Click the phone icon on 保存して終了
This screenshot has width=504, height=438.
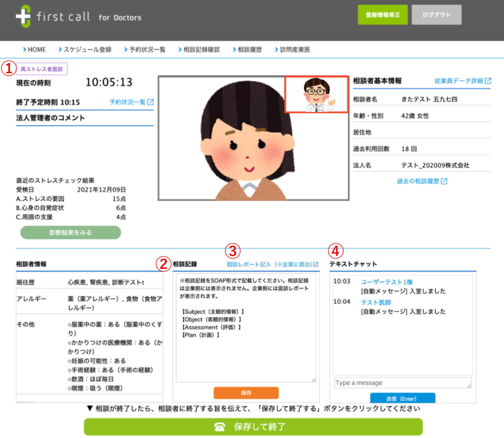point(219,427)
